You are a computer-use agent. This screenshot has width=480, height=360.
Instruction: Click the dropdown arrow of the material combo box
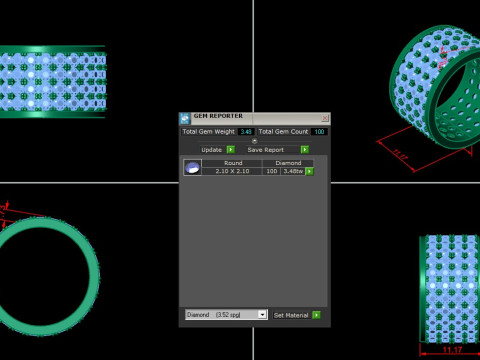(x=262, y=315)
